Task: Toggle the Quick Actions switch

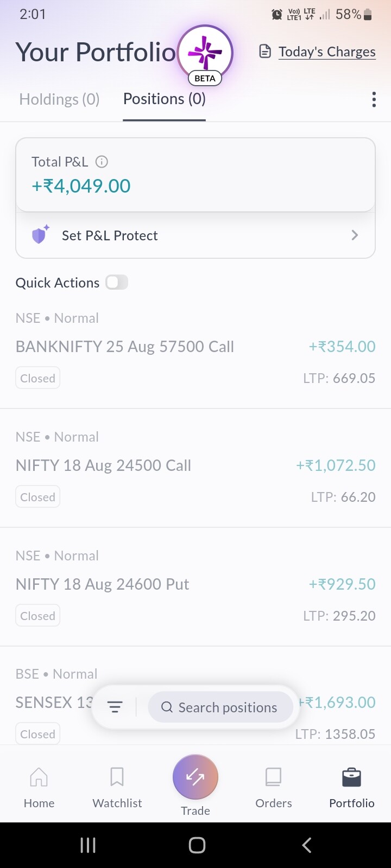Action: (x=117, y=282)
